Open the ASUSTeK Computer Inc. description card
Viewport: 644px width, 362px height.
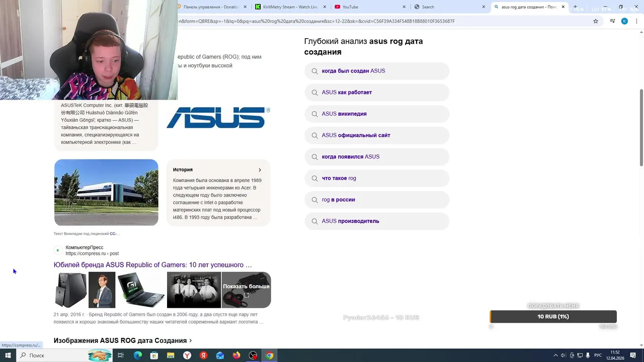[x=106, y=124]
